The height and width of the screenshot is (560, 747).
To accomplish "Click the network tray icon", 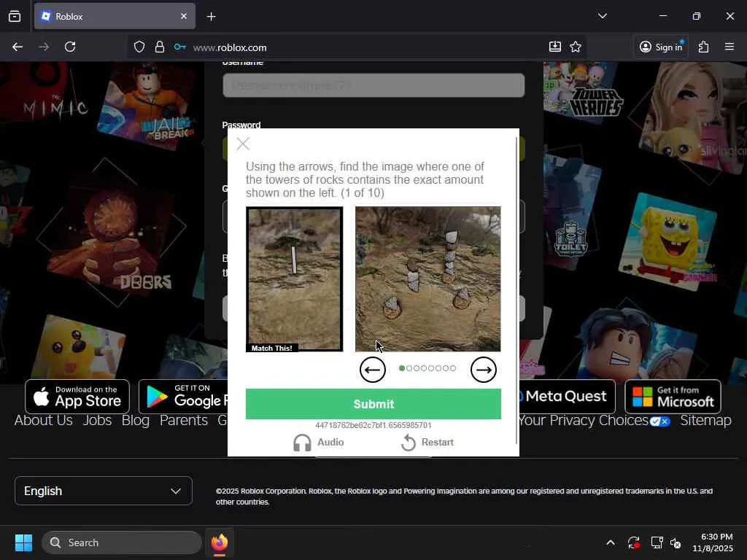I will coord(657,542).
